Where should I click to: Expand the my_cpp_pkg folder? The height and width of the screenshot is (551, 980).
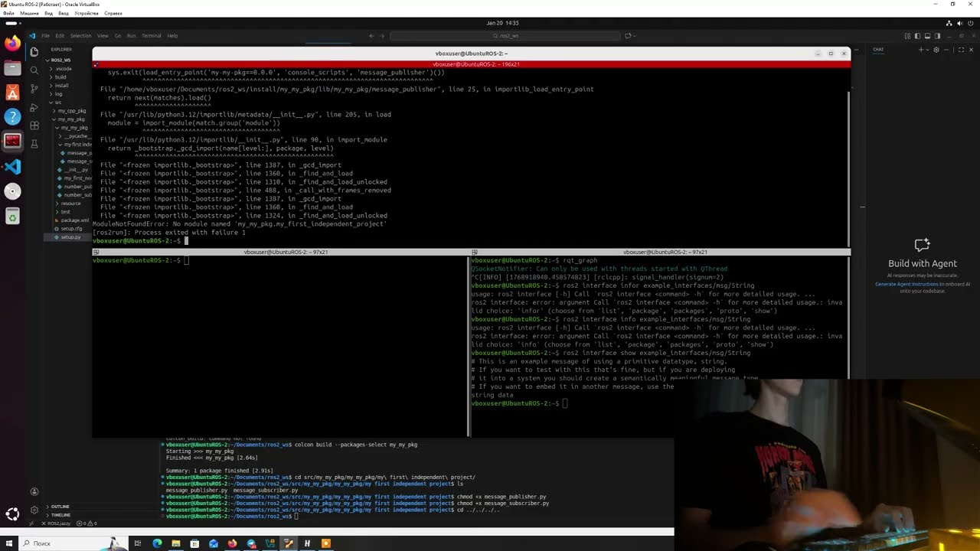pos(72,111)
